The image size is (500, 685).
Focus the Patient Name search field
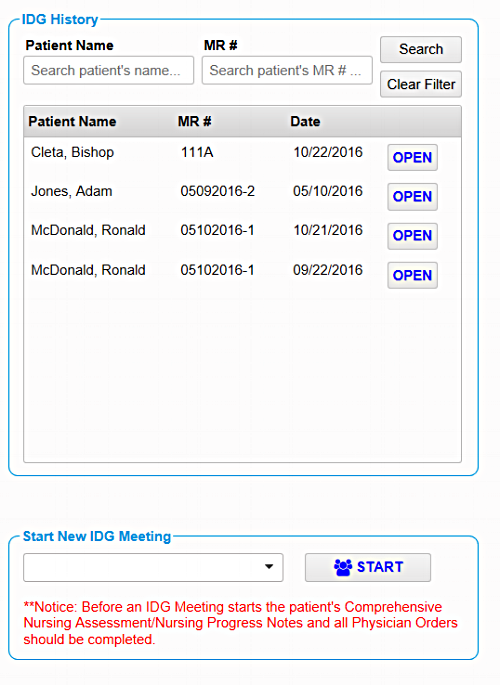point(109,70)
